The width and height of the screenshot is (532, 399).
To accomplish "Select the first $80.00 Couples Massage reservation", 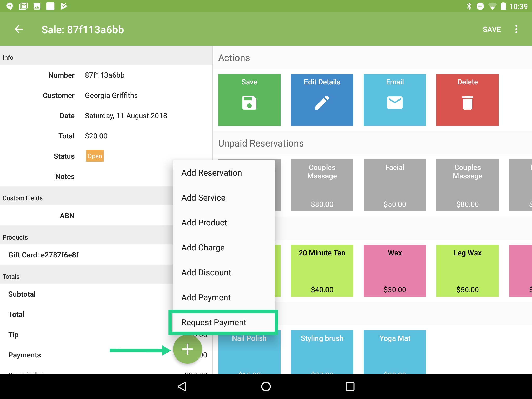I will (322, 185).
